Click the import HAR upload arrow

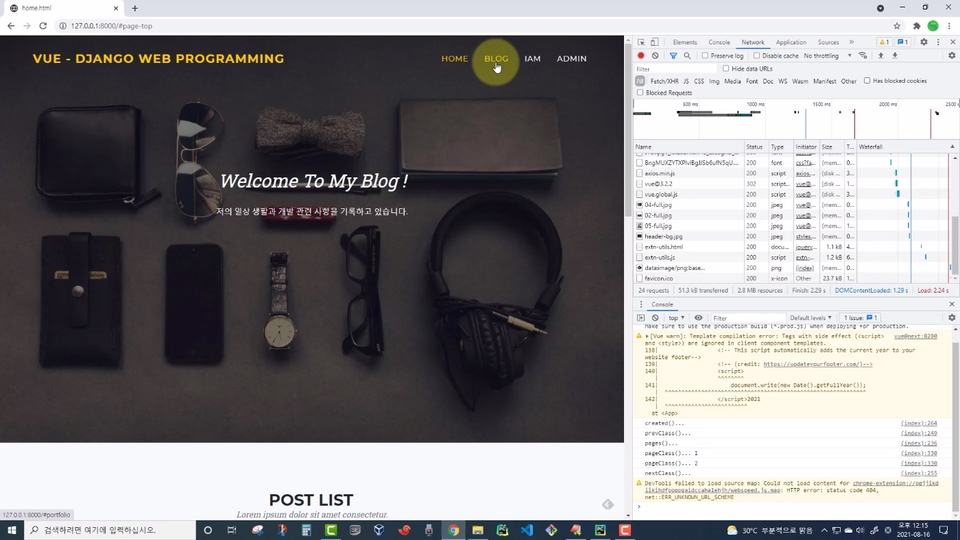point(881,56)
